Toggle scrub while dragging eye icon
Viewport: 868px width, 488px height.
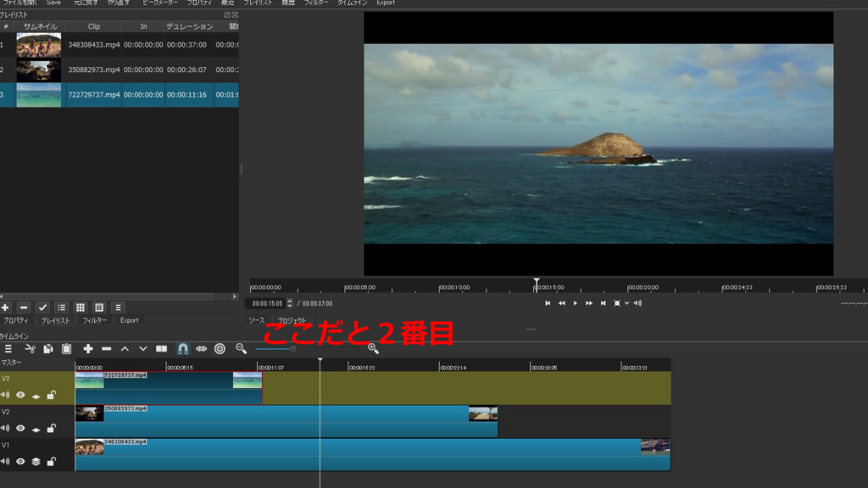tap(201, 348)
